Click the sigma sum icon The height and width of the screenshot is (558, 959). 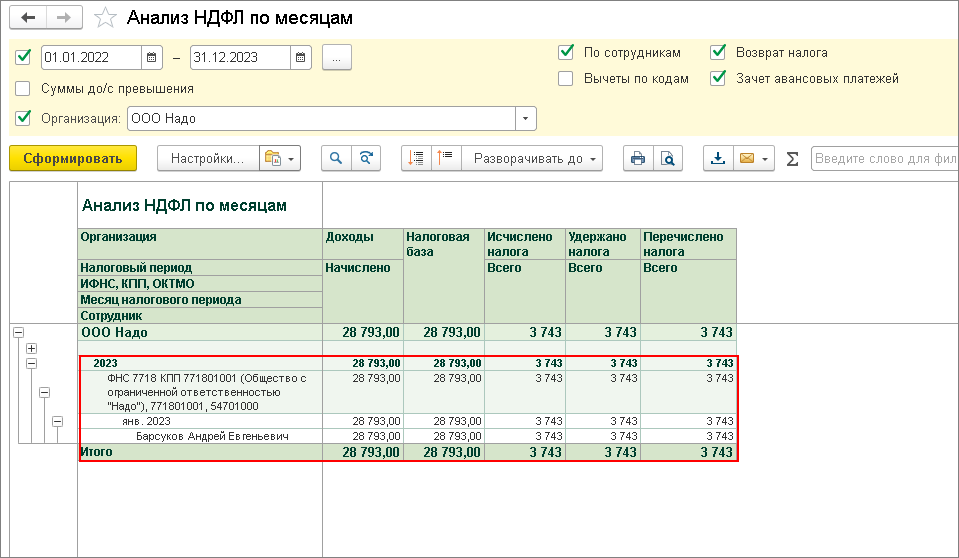click(792, 158)
